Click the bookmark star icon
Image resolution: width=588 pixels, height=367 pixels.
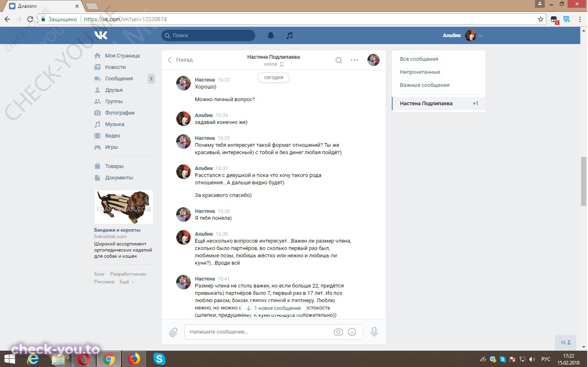(x=541, y=19)
